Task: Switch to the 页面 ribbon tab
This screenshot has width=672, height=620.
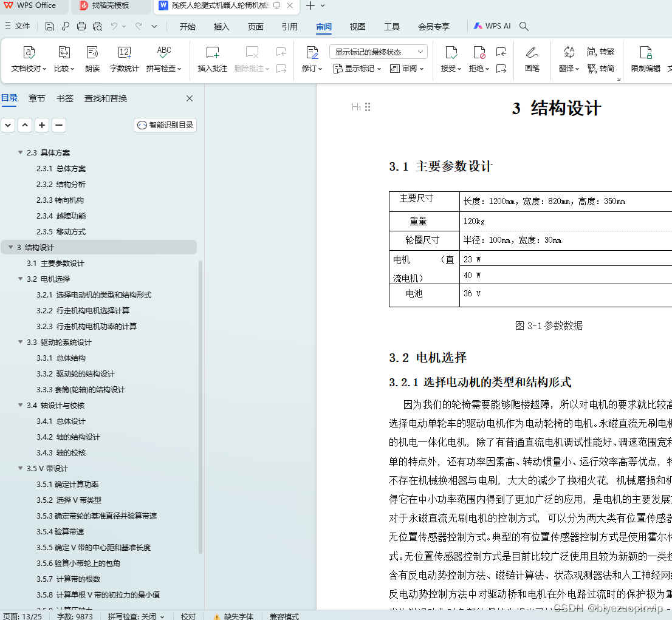Action: tap(255, 27)
